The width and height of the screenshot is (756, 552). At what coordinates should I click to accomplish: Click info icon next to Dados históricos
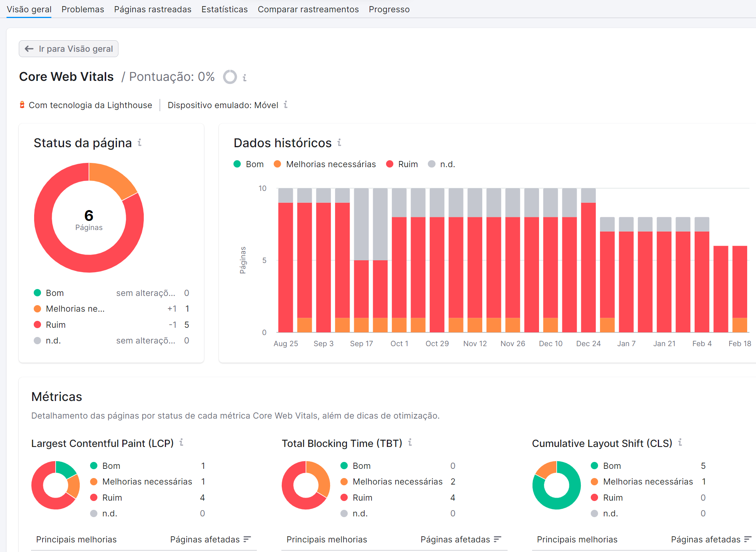(x=339, y=143)
